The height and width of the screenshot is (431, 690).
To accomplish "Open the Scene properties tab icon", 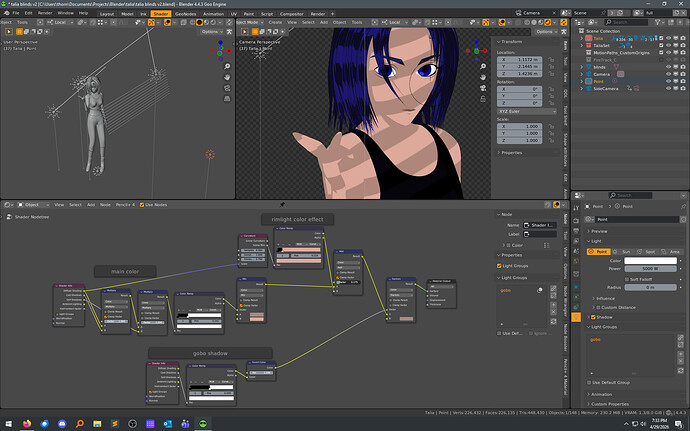I will 576,251.
